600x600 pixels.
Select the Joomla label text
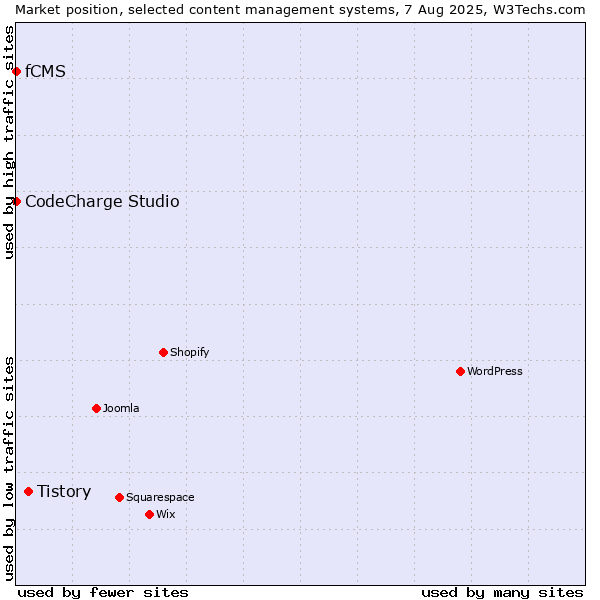(121, 409)
